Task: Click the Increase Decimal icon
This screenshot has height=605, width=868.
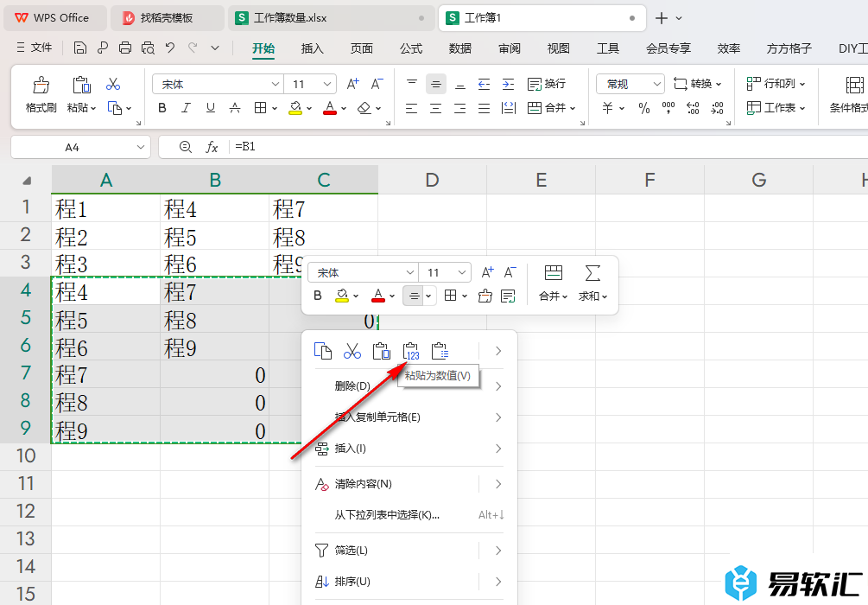Action: click(x=693, y=108)
